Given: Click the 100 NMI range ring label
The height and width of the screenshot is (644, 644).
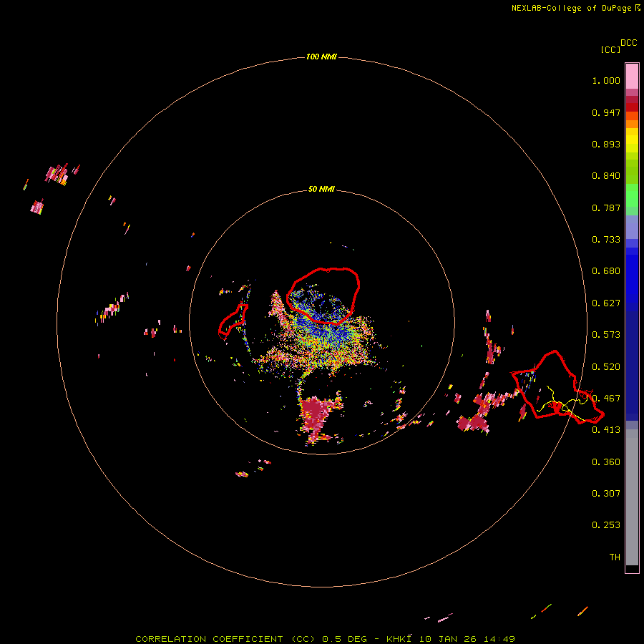Looking at the screenshot, I should click(x=321, y=57).
